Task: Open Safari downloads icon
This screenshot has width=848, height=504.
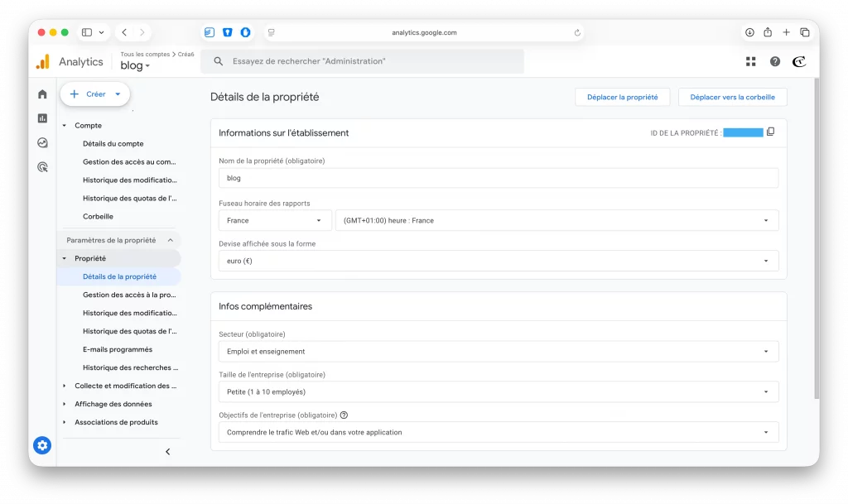Action: (748, 32)
